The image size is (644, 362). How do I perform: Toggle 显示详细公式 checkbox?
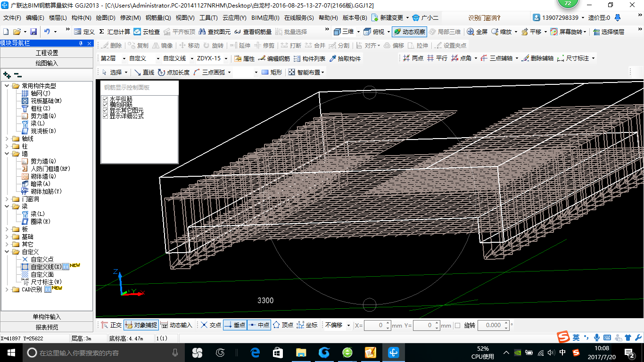tap(106, 116)
